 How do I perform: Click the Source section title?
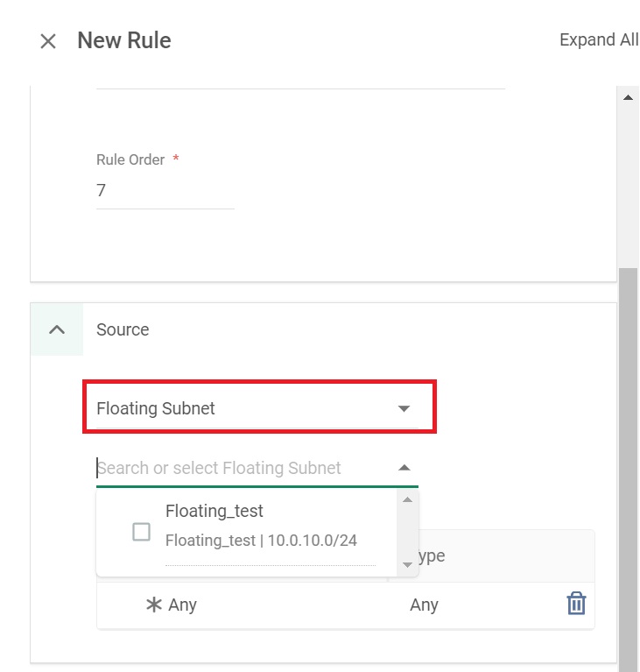123,329
